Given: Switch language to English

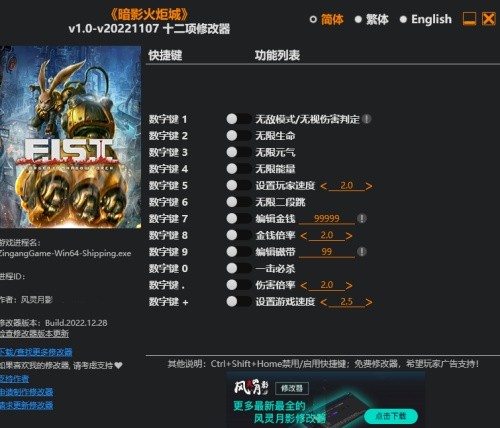Looking at the screenshot, I should [426, 19].
